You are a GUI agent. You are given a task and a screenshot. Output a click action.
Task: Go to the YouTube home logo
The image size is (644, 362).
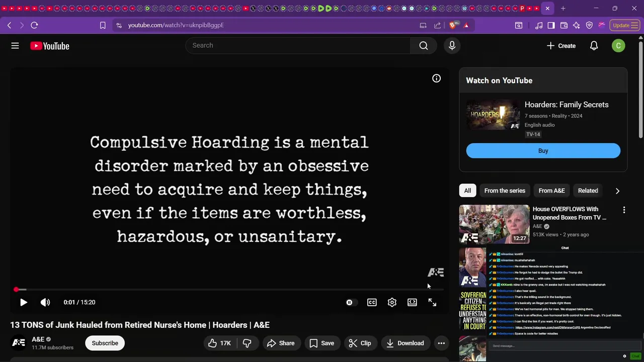pos(49,46)
